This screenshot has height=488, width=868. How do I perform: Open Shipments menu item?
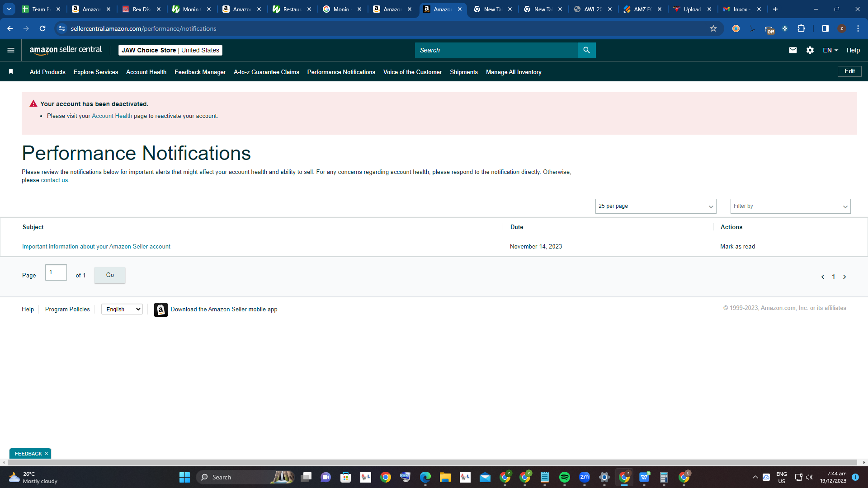point(464,72)
